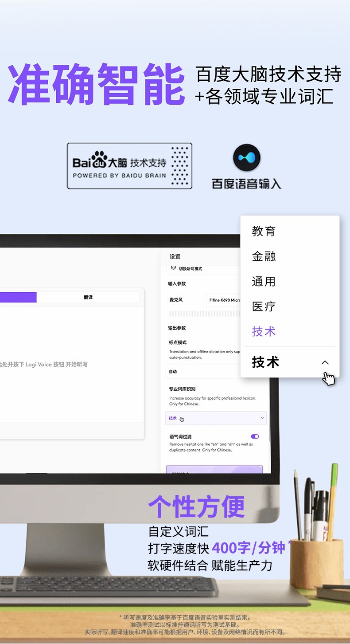Click the Baidu 大脑 技术支持 badge

pos(129,166)
